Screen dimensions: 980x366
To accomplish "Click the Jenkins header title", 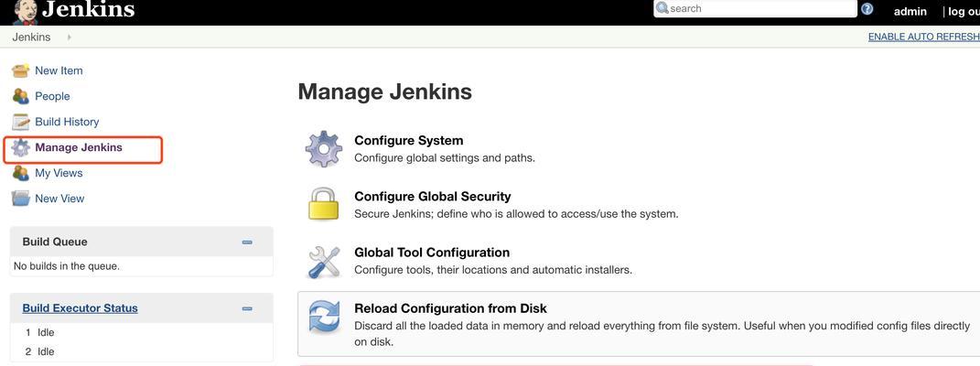I will coord(88,9).
